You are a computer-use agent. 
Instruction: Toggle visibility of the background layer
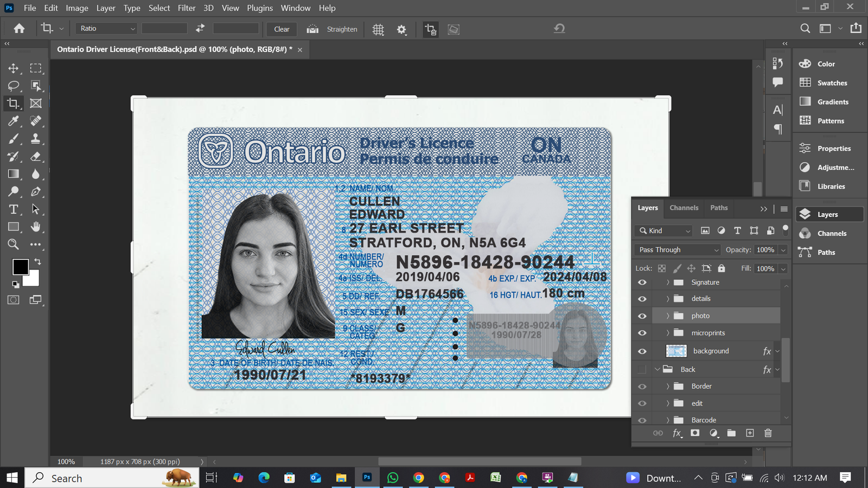pos(642,351)
